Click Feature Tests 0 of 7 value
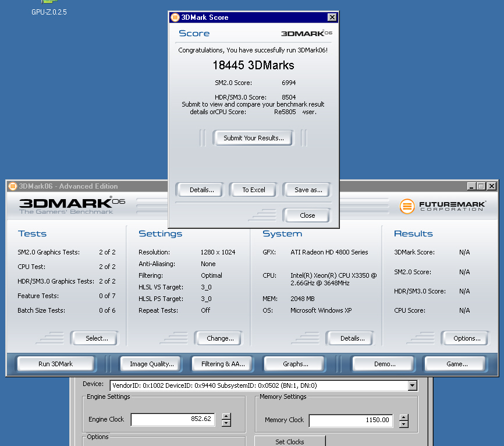Image resolution: width=504 pixels, height=446 pixels. [107, 296]
